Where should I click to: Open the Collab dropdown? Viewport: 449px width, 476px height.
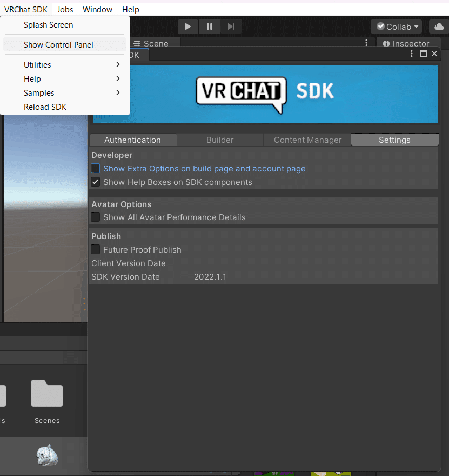pyautogui.click(x=396, y=27)
